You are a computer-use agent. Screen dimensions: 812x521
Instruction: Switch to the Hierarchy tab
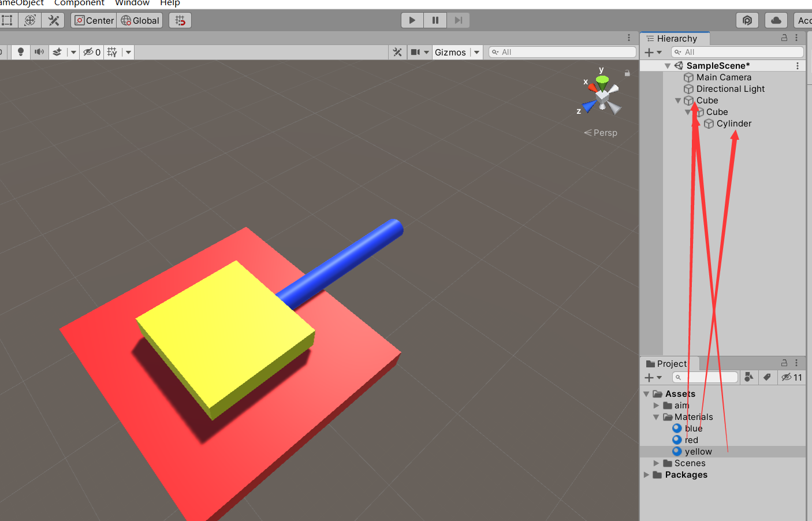pos(675,39)
